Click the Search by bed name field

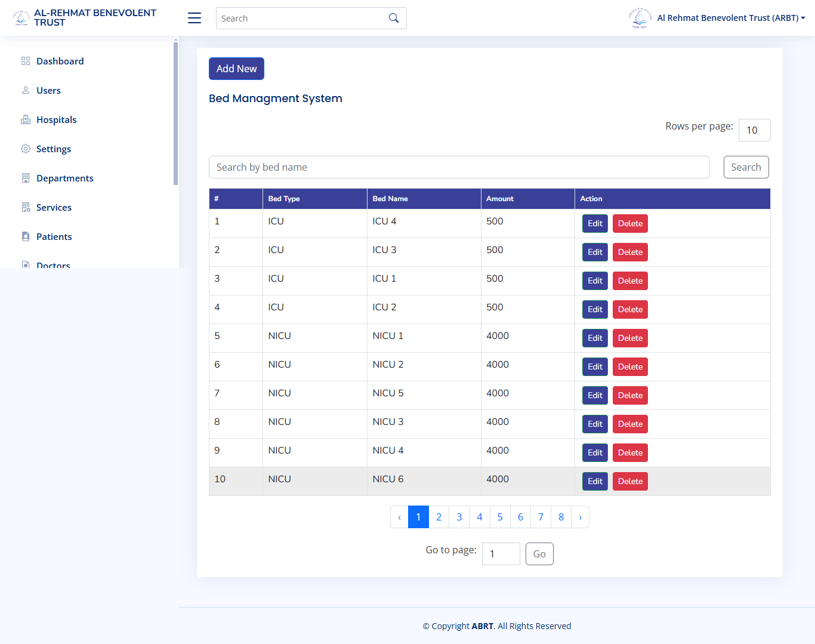tap(459, 167)
